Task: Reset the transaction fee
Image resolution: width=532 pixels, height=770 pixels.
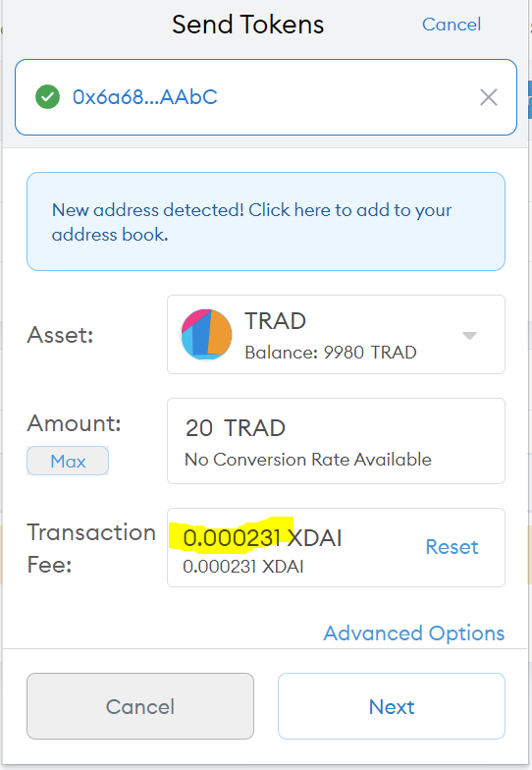Action: (452, 547)
